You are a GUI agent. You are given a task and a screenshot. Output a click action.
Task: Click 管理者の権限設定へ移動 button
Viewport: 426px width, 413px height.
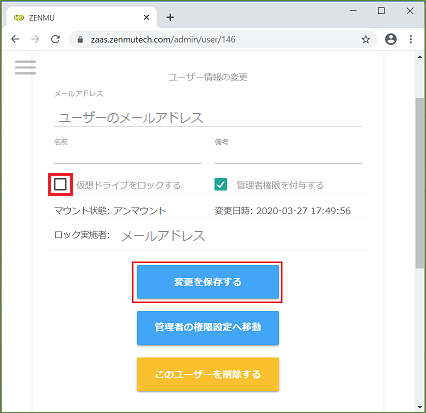tap(208, 328)
